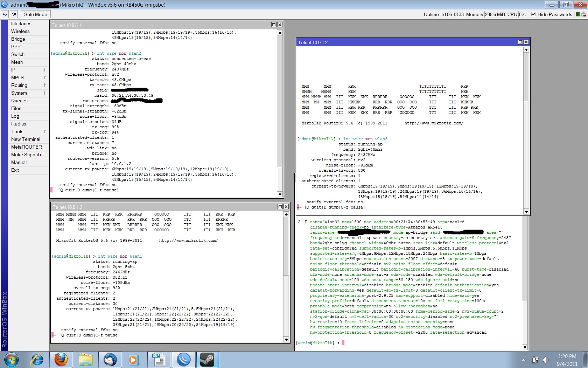
Task: Click scroll-down arrow in blue-titled Telnet 10.0.1.2 window
Action: pyautogui.click(x=526, y=211)
